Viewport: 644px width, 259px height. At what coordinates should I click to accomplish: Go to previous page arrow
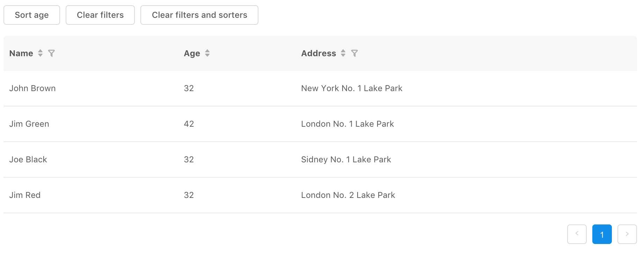pyautogui.click(x=577, y=234)
